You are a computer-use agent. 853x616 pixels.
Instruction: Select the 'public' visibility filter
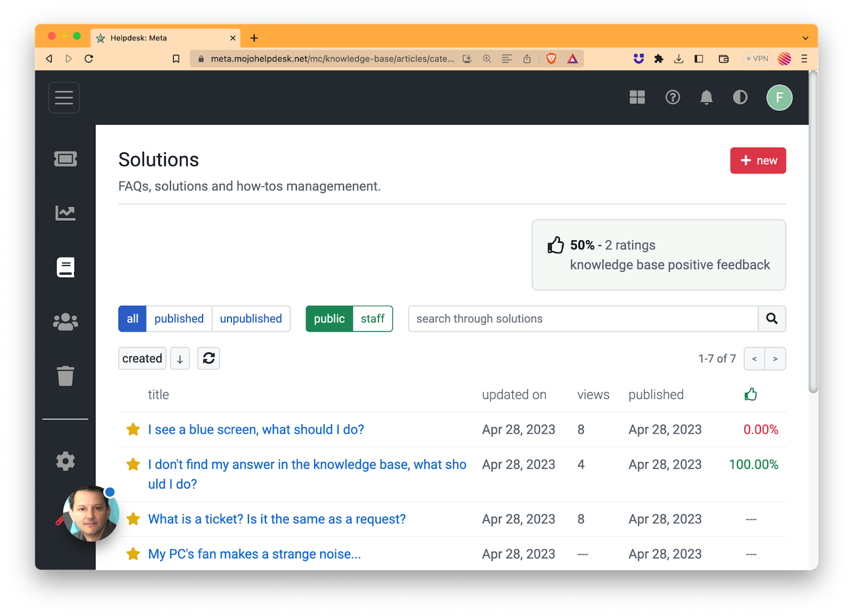pos(329,319)
